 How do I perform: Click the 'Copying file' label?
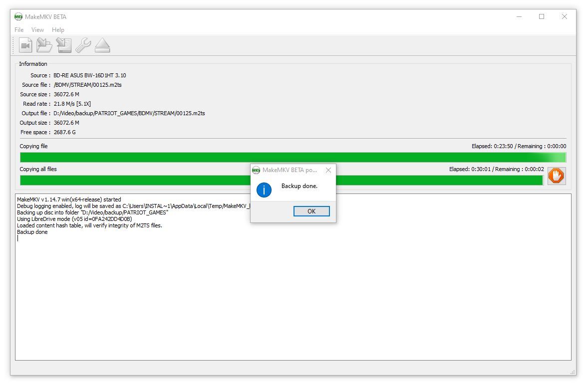[34, 147]
